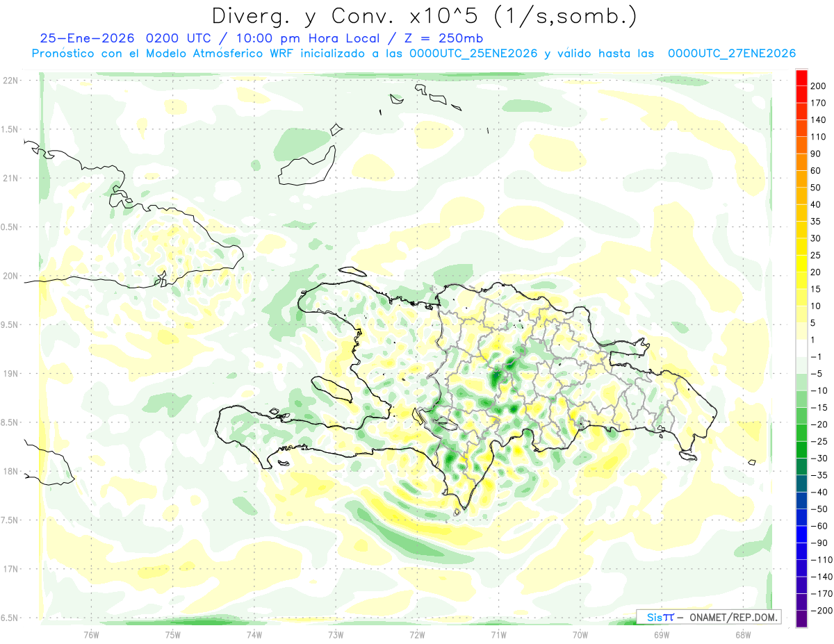Click the top red swatch above 200

coord(802,78)
